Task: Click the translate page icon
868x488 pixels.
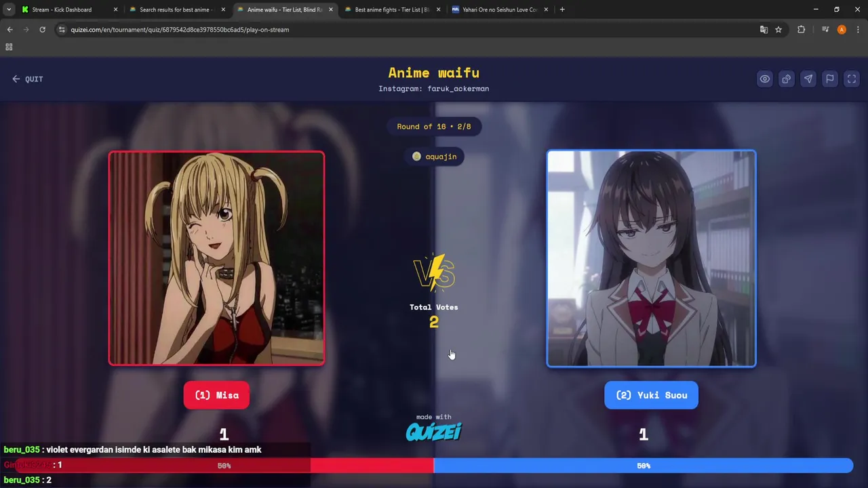Action: [x=764, y=30]
